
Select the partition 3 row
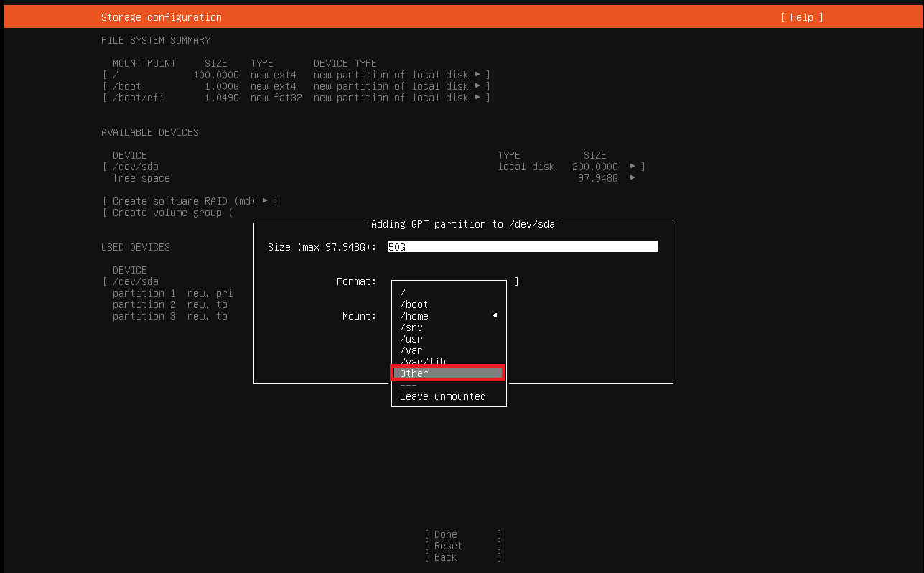170,316
